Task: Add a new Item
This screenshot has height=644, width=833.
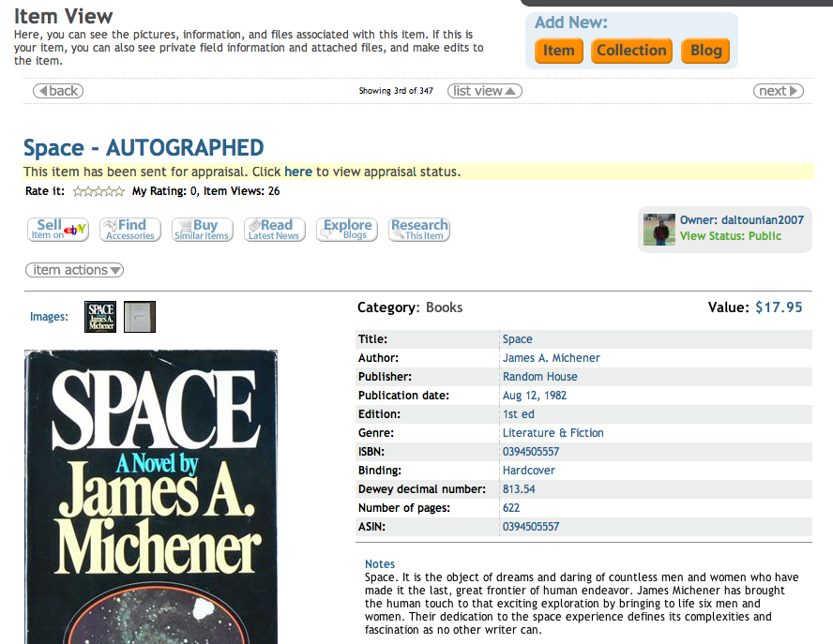Action: (558, 51)
